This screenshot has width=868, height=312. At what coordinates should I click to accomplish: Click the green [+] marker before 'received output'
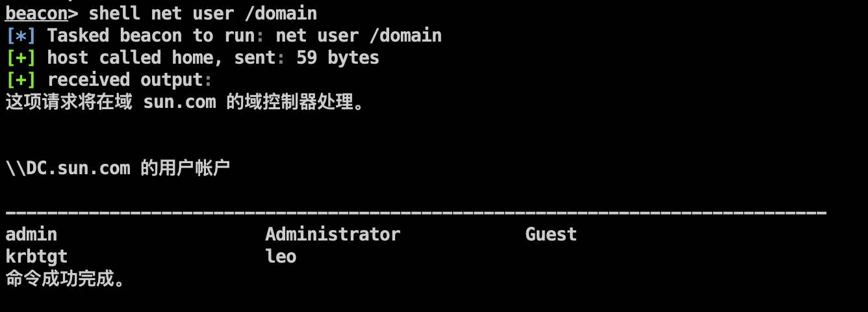point(21,79)
